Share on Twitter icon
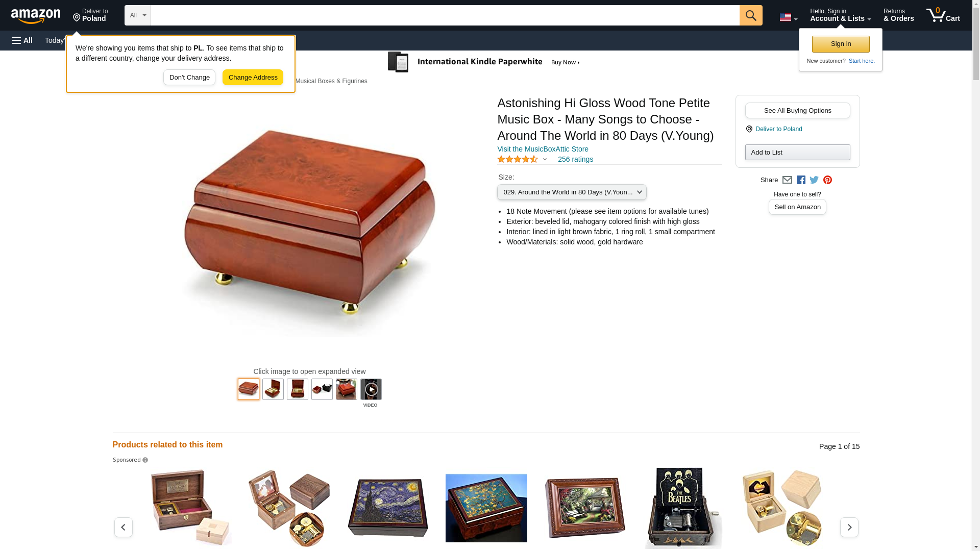 pos(814,180)
